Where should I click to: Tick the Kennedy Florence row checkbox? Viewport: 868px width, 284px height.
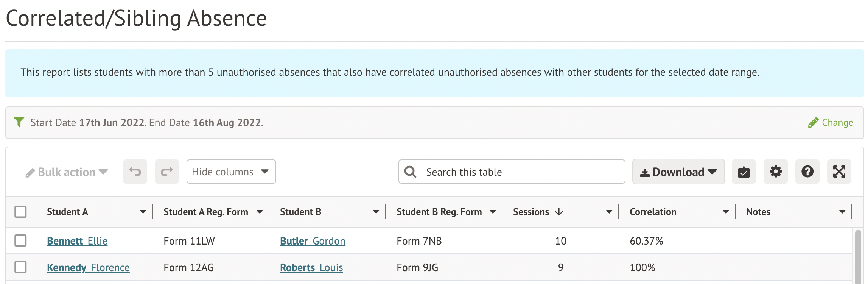point(20,267)
